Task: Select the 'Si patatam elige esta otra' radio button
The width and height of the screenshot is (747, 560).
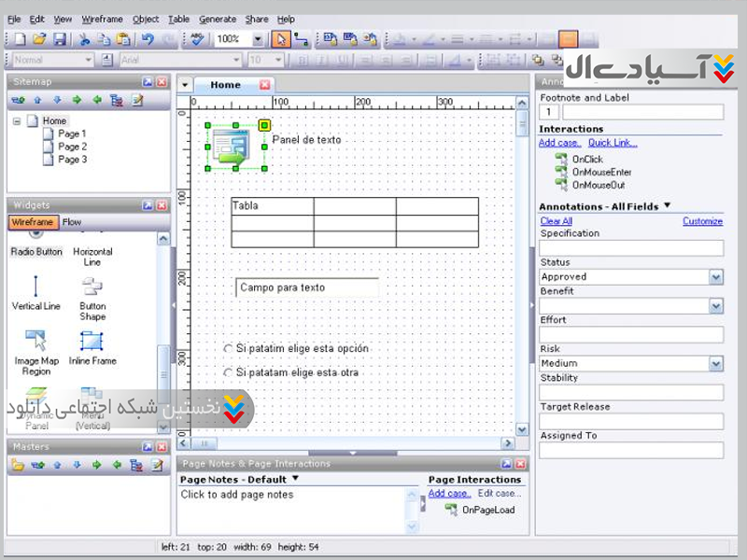Action: tap(229, 372)
